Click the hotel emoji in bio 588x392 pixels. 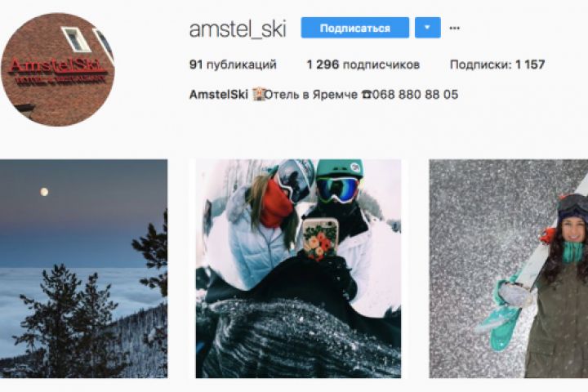click(x=258, y=95)
